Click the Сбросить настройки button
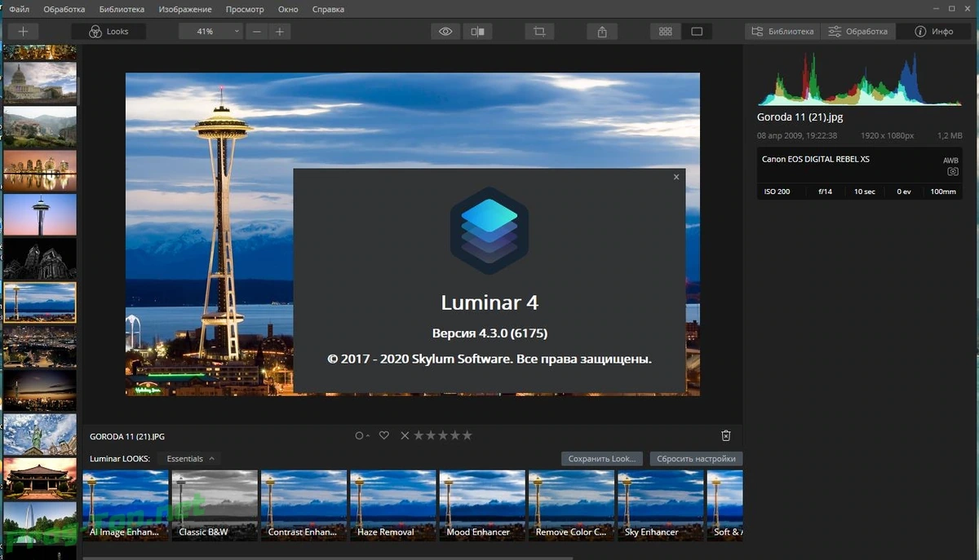The width and height of the screenshot is (979, 560). [x=696, y=458]
